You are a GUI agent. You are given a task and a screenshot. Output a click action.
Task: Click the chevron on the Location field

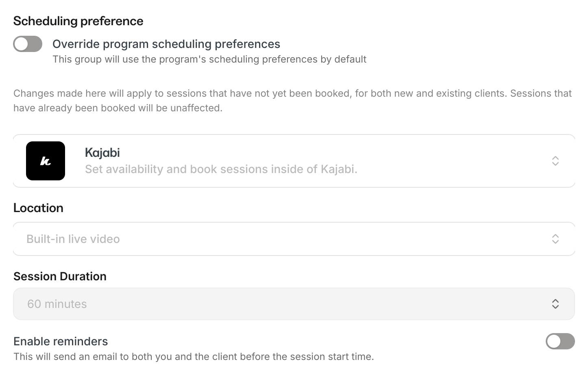tap(555, 239)
